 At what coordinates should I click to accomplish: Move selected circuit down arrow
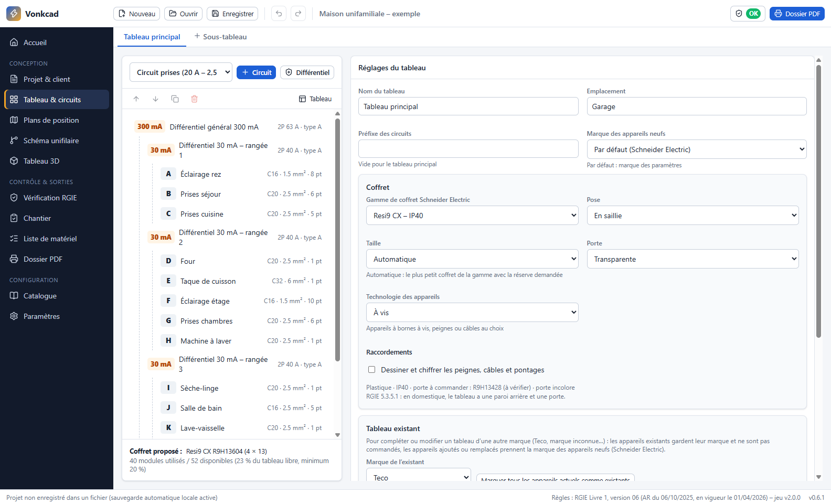point(156,99)
